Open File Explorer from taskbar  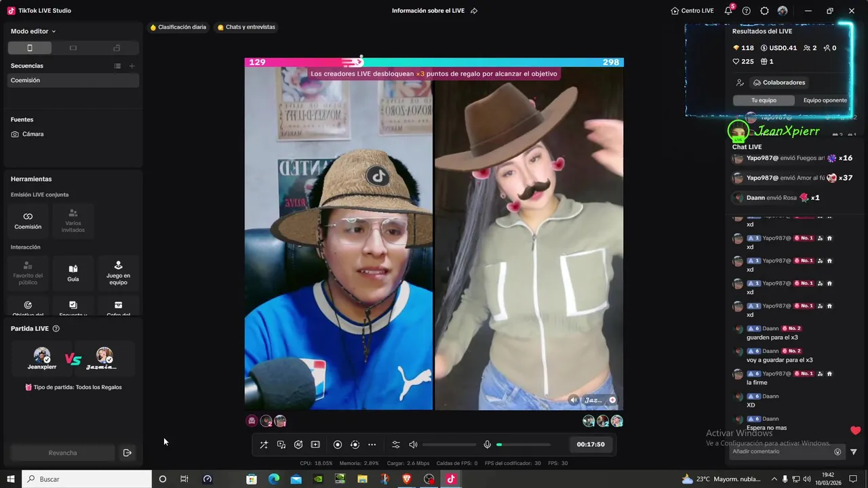coord(362,479)
